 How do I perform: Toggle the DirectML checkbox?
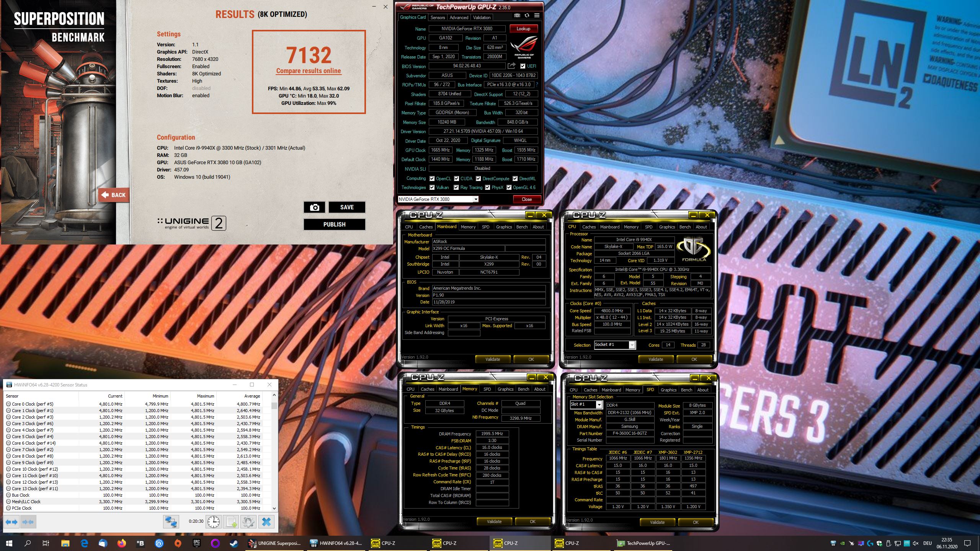(515, 178)
